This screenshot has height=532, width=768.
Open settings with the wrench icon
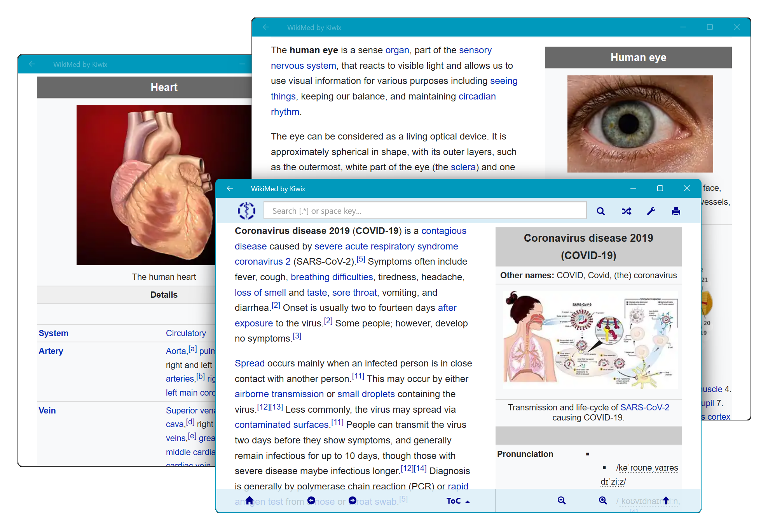pyautogui.click(x=651, y=211)
